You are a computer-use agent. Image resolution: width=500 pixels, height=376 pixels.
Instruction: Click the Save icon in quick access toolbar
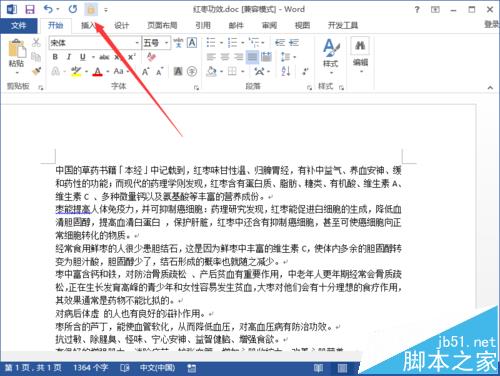30,9
